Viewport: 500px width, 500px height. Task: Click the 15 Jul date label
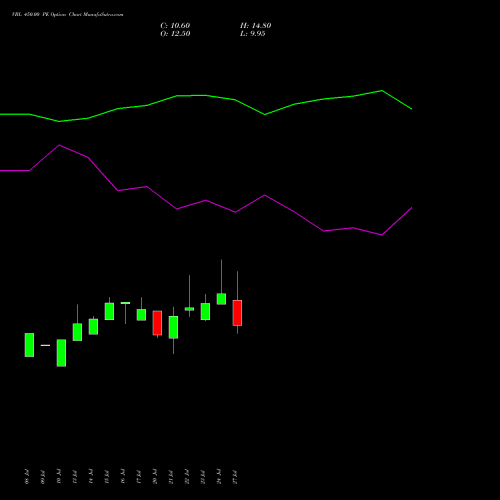pos(107,477)
